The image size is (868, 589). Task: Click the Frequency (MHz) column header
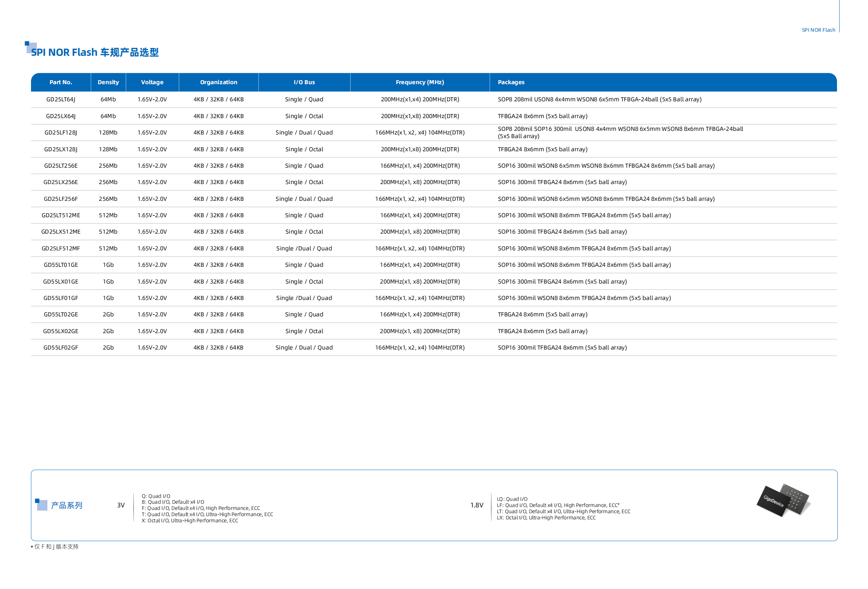pyautogui.click(x=420, y=82)
